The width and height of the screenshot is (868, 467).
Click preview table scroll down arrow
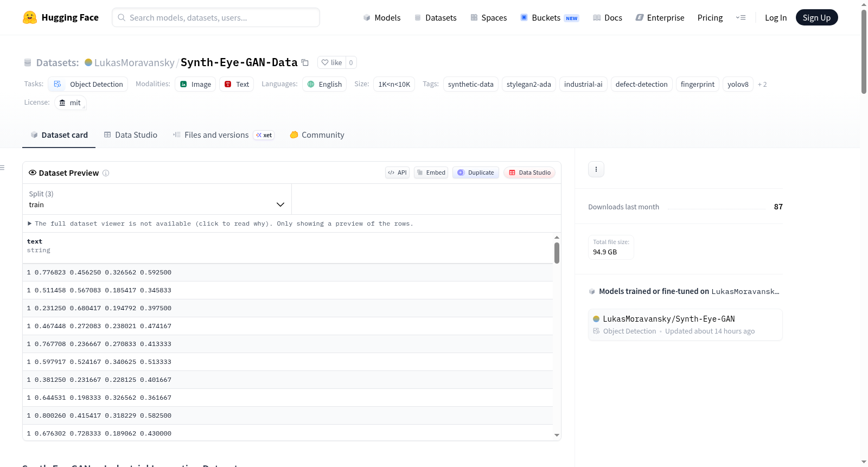(x=557, y=435)
